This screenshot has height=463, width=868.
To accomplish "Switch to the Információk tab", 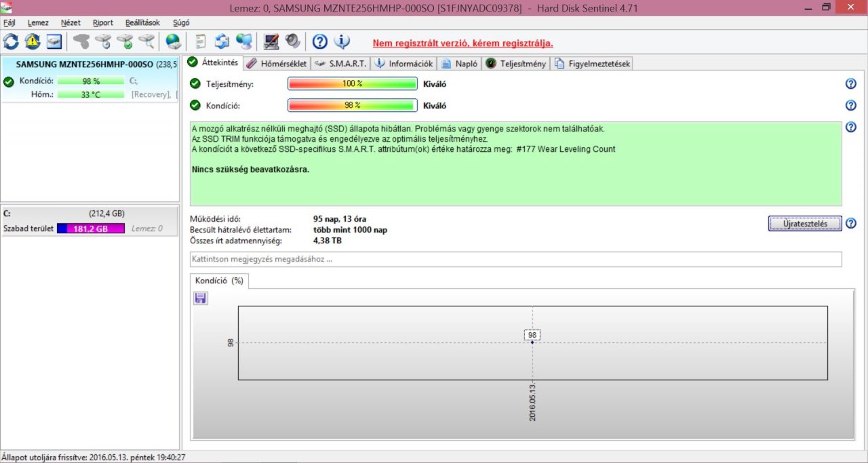I will pos(404,64).
